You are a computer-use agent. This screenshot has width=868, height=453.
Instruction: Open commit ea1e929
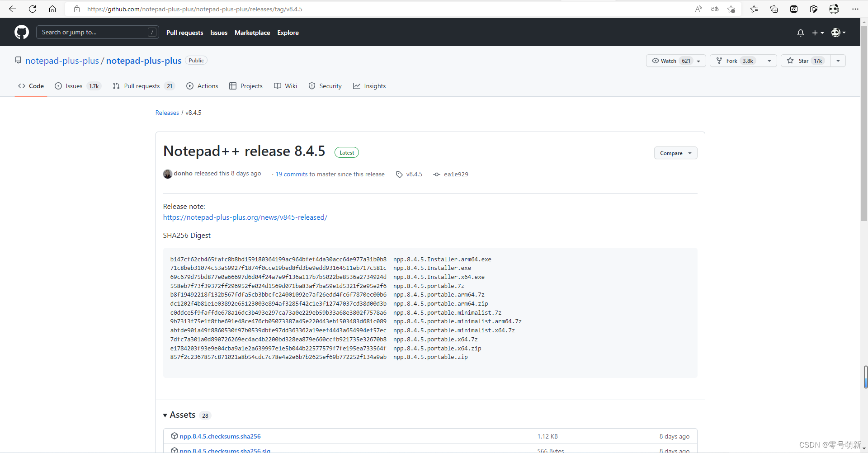(x=456, y=174)
